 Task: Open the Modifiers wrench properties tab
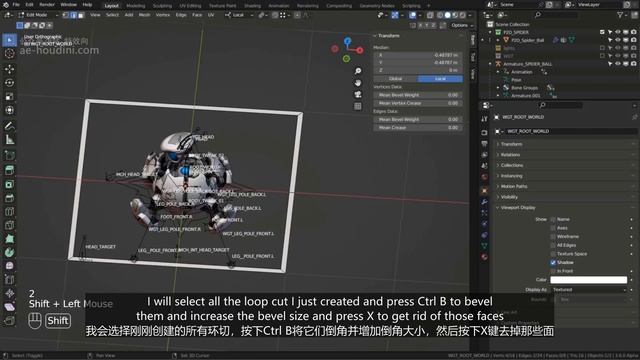coord(484,202)
